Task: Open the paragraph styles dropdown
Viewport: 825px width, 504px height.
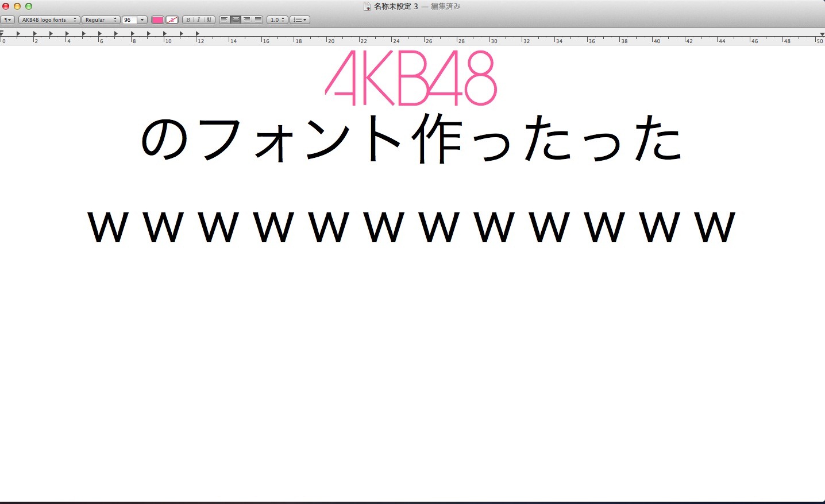Action: (x=7, y=20)
